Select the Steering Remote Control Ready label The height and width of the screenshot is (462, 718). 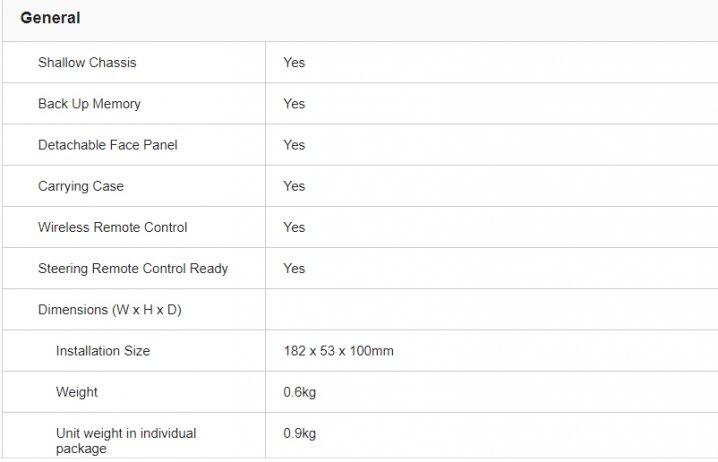(133, 268)
